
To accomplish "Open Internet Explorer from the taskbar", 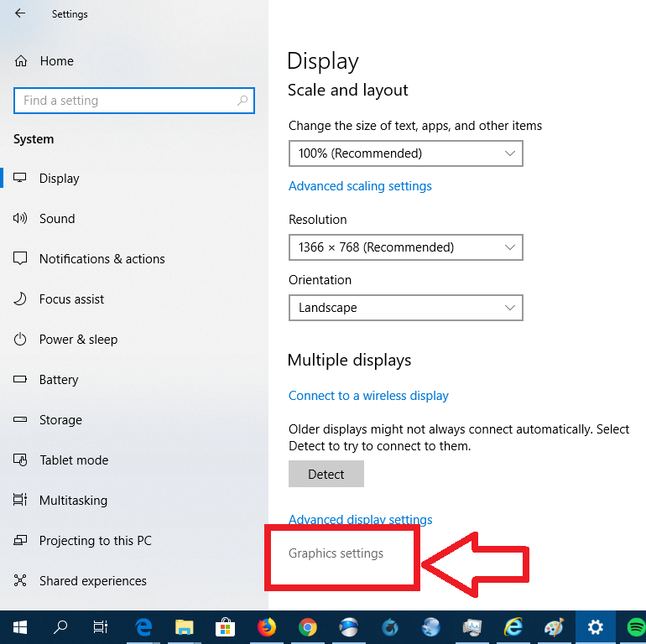I will click(513, 627).
